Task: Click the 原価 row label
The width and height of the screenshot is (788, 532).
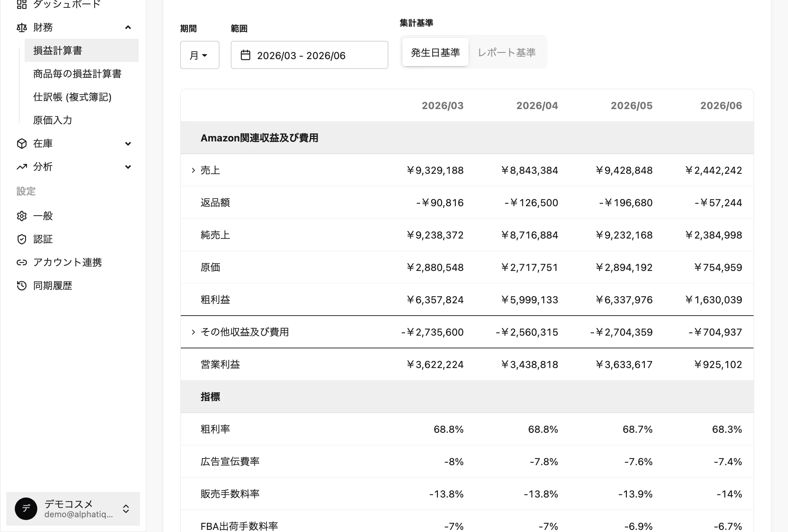Action: point(210,267)
